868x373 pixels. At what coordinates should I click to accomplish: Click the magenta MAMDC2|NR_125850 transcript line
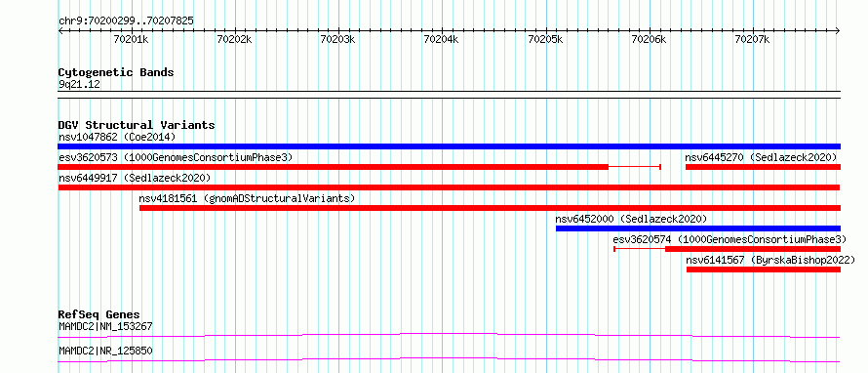(x=449, y=359)
